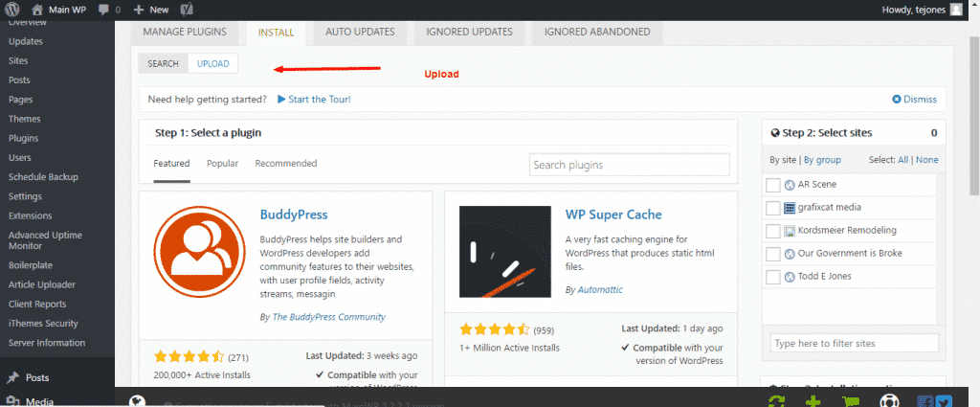Image resolution: width=980 pixels, height=407 pixels.
Task: Click the BuddyPress orange logo image
Action: [x=199, y=251]
